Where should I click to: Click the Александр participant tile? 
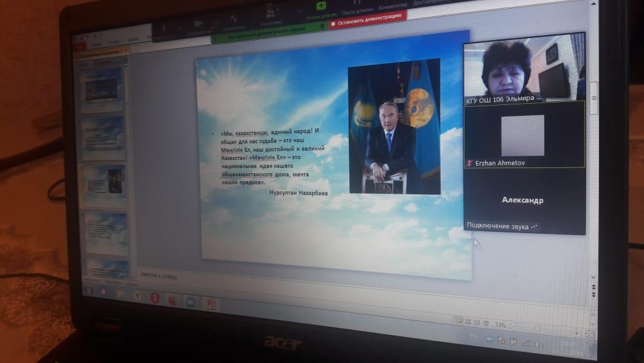tap(523, 201)
